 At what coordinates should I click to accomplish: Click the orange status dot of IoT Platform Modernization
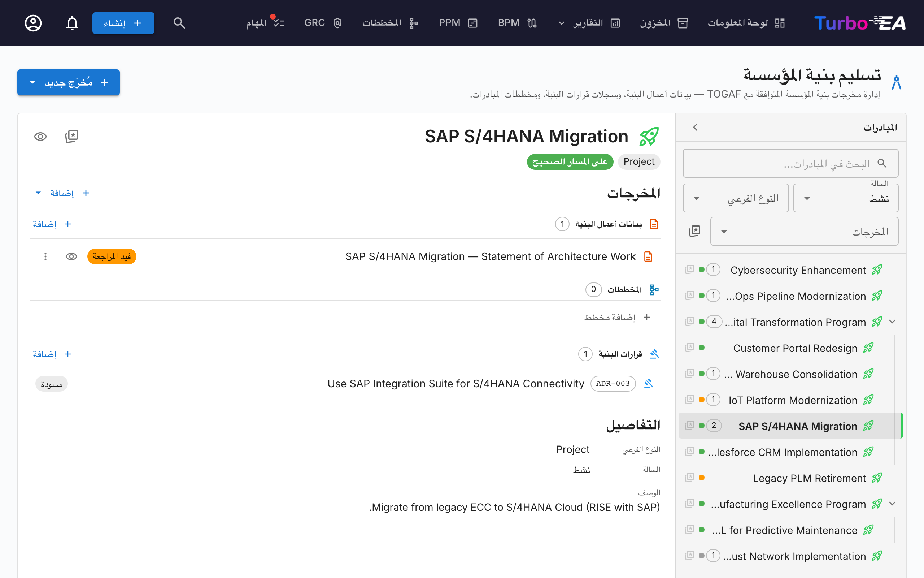tap(702, 400)
